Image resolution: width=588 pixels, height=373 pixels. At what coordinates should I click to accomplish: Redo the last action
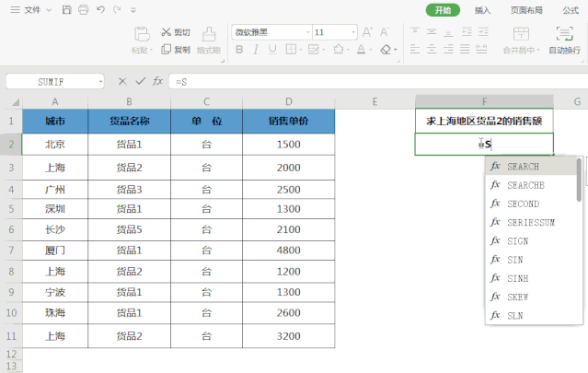tap(117, 10)
